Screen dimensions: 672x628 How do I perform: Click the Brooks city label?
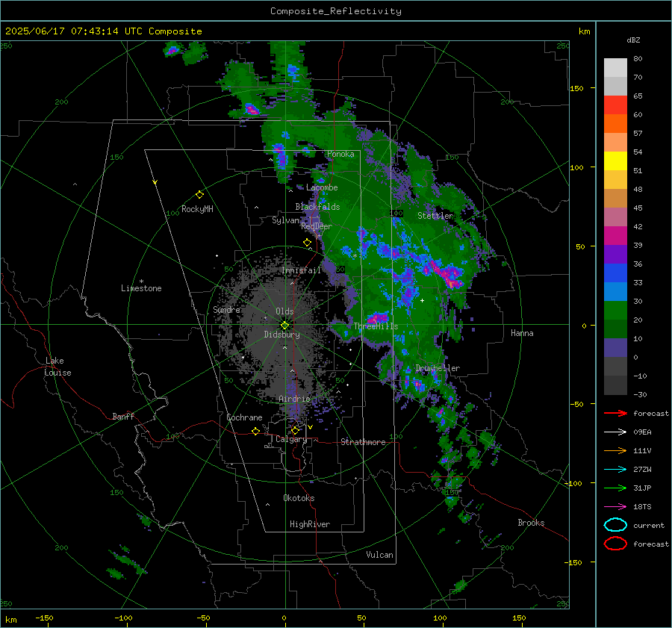point(531,523)
